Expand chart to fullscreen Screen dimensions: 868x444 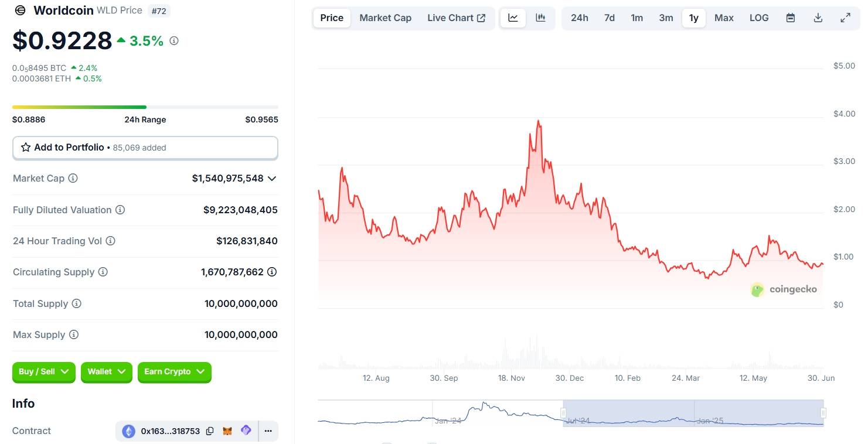pyautogui.click(x=846, y=18)
